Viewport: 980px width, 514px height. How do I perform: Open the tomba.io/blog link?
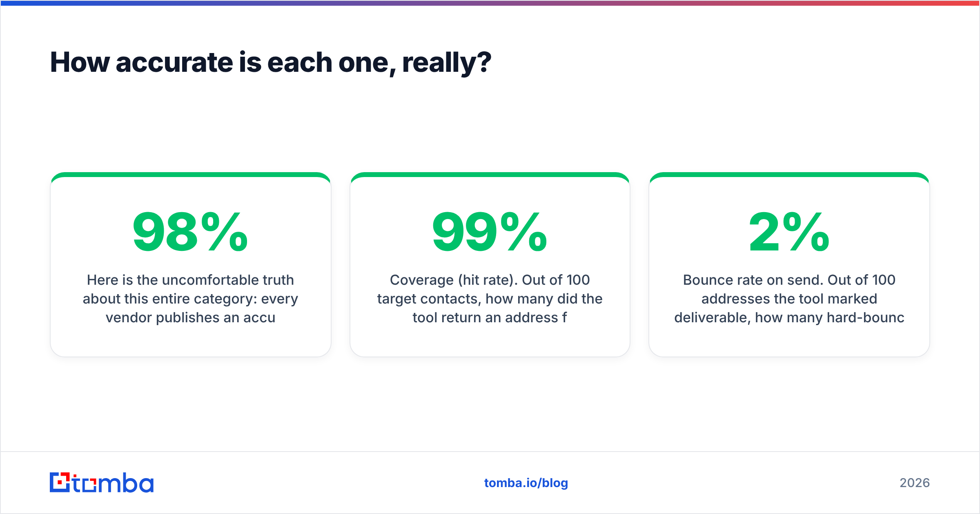[x=526, y=483]
